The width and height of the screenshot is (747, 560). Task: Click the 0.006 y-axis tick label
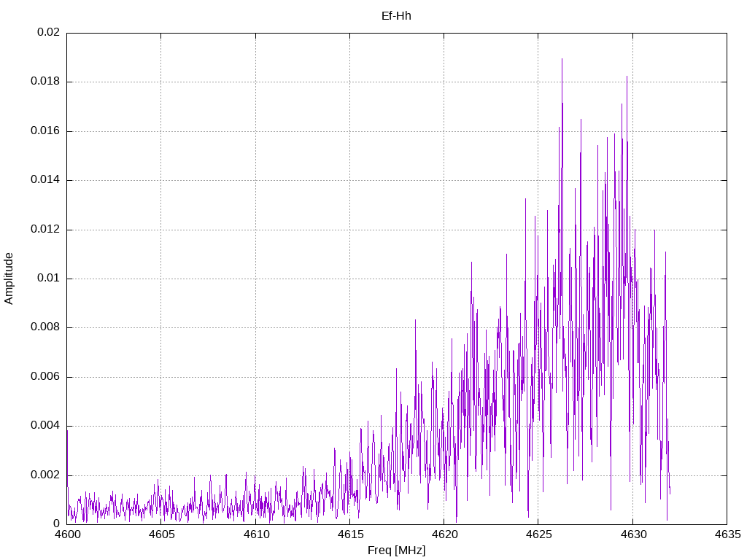pos(45,377)
